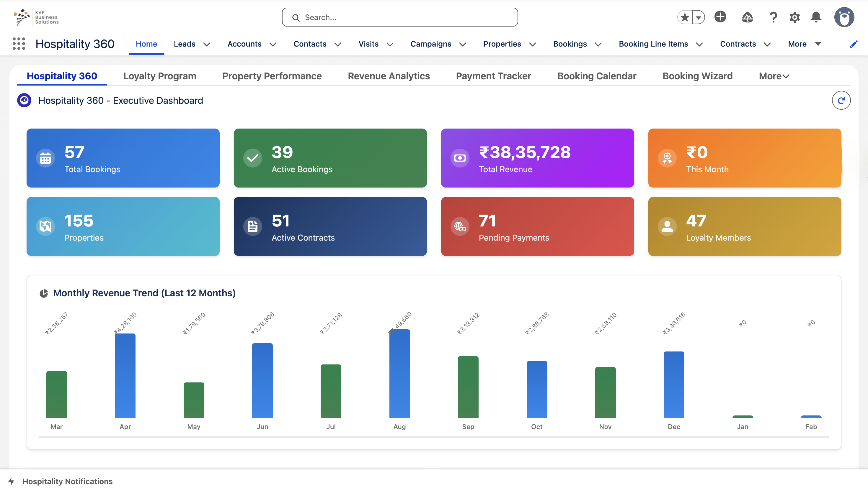Switch to the Loyalty Program tab
Image resolution: width=868 pixels, height=493 pixels.
(160, 76)
